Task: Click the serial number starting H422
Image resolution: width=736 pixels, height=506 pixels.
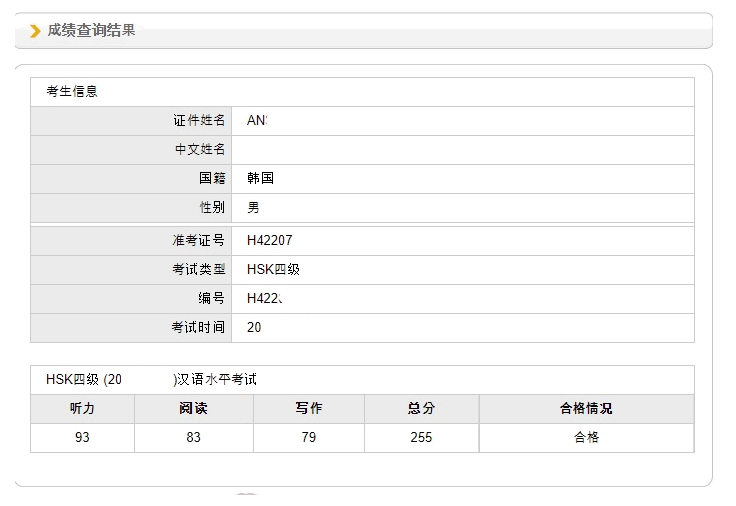Action: click(264, 299)
